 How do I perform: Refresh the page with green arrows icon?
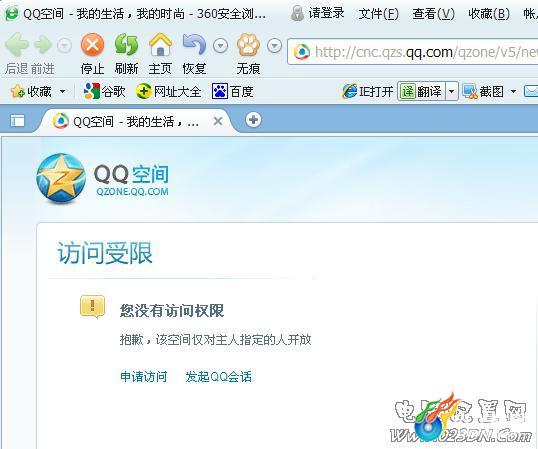[126, 45]
